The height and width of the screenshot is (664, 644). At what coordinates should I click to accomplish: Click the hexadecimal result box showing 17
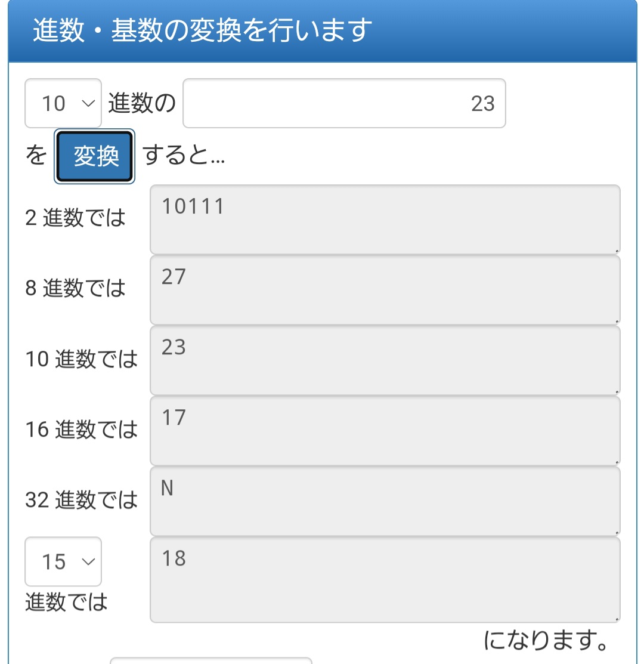(x=385, y=431)
